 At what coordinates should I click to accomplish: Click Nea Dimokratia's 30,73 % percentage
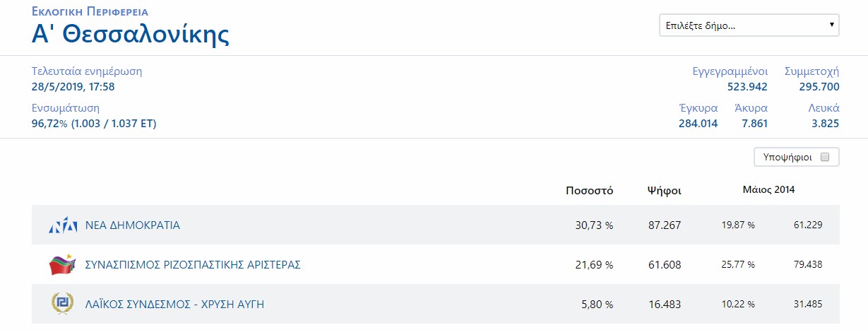[593, 225]
